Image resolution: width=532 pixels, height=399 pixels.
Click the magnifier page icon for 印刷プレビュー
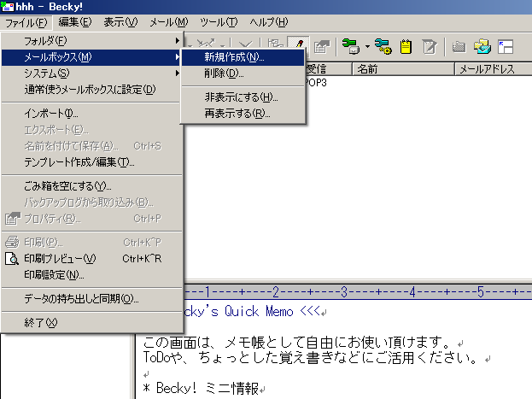coord(12,259)
